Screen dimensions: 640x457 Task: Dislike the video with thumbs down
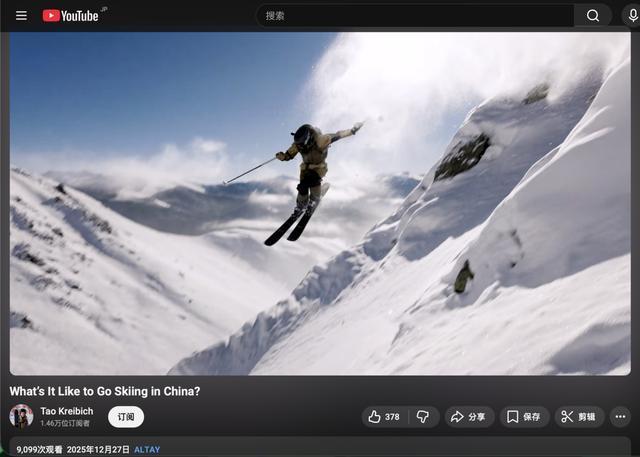pos(422,417)
